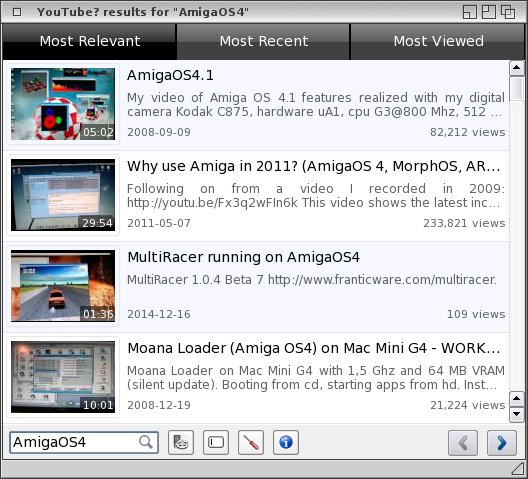This screenshot has height=479, width=528.
Task: Open settings via the screwdriver icon
Action: [251, 442]
